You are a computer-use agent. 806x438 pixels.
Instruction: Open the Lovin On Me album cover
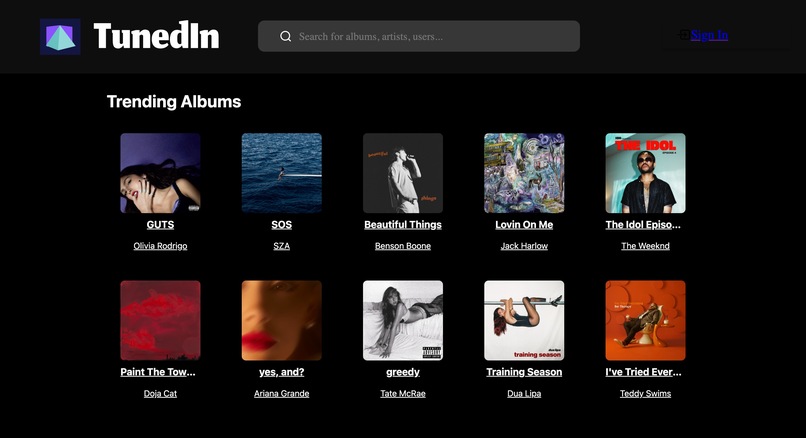point(524,173)
